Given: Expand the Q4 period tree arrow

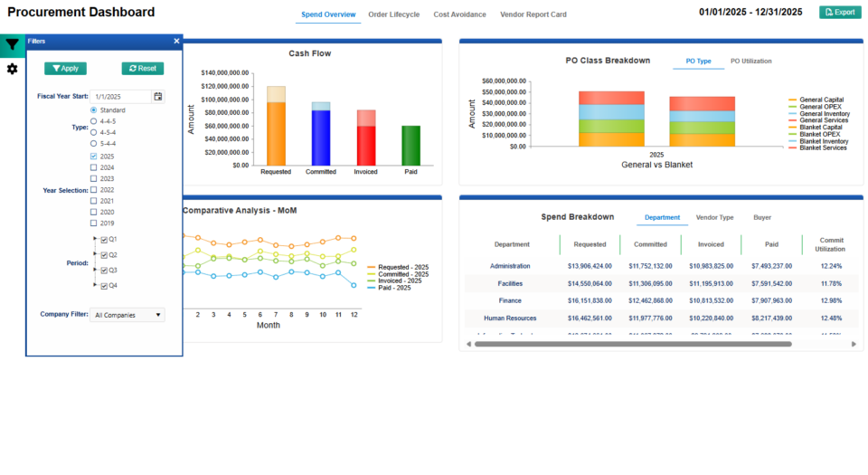Looking at the screenshot, I should [95, 286].
